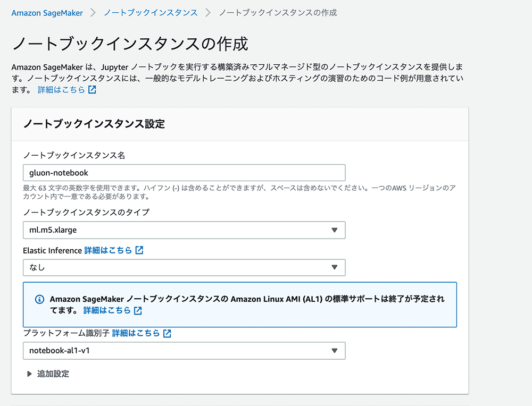Open the notebook-al1-v1 platform dropdown
This screenshot has height=406, width=532.
point(184,351)
